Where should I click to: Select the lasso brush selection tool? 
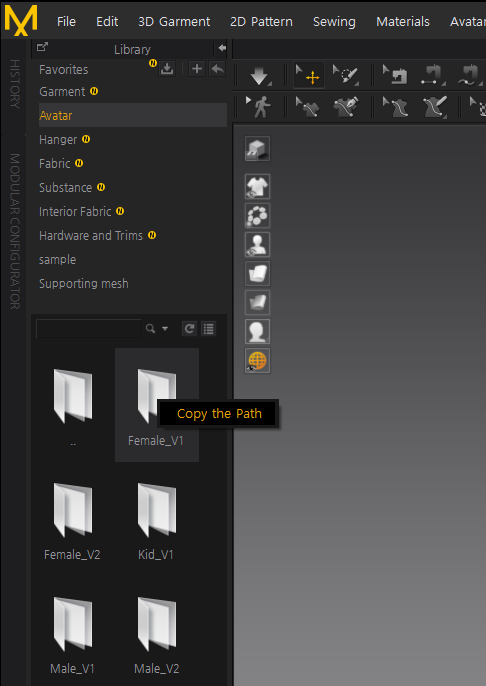tap(345, 75)
